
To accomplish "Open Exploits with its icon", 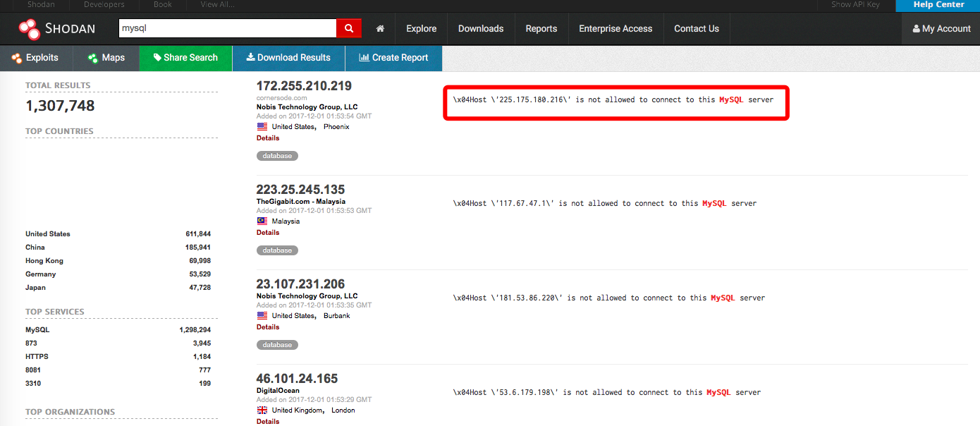I will 35,58.
